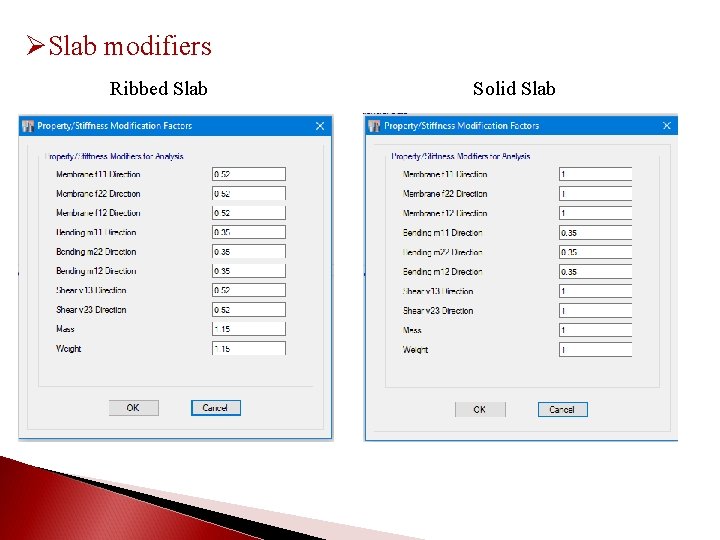Edit Solid Slab Membrane f22 Direction field
The width and height of the screenshot is (720, 540).
596,194
